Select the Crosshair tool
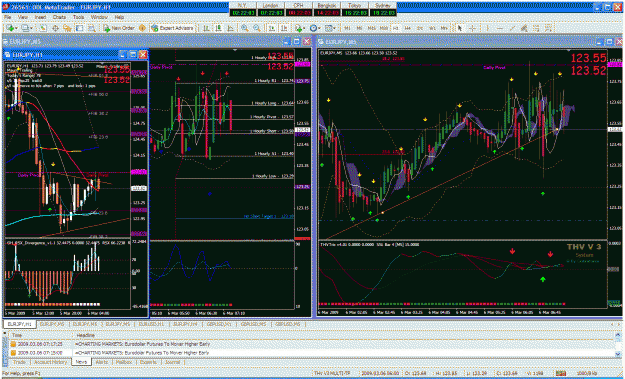The height and width of the screenshot is (379, 625). [472, 28]
